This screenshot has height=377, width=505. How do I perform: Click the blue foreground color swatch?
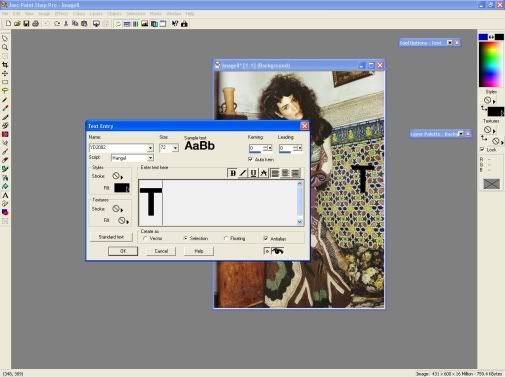pos(483,37)
